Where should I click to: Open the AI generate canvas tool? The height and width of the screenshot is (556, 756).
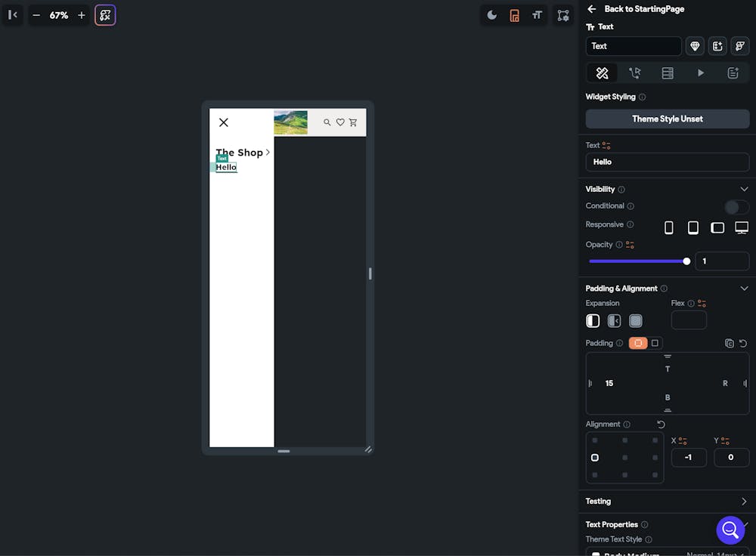[105, 15]
